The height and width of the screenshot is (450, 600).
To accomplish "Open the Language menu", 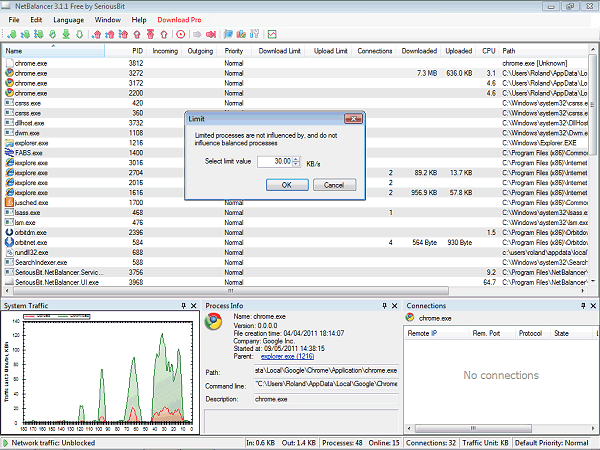I will tap(68, 20).
